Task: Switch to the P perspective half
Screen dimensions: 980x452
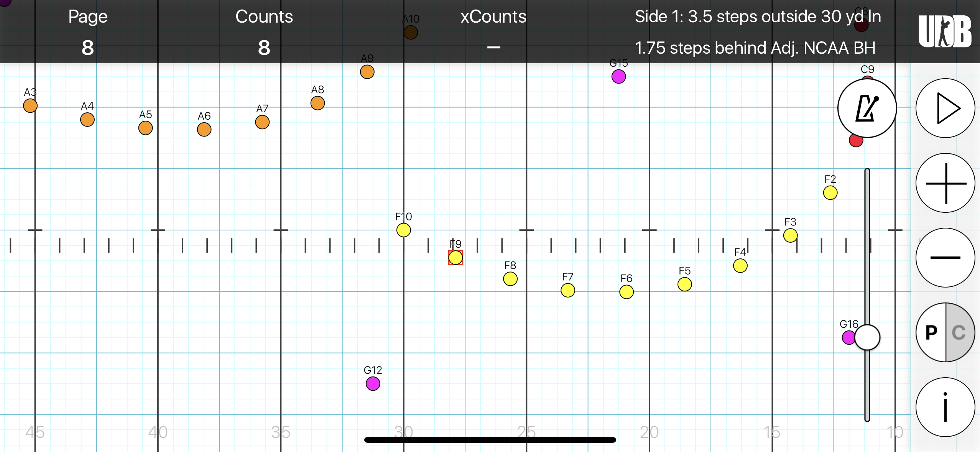Action: coord(931,332)
